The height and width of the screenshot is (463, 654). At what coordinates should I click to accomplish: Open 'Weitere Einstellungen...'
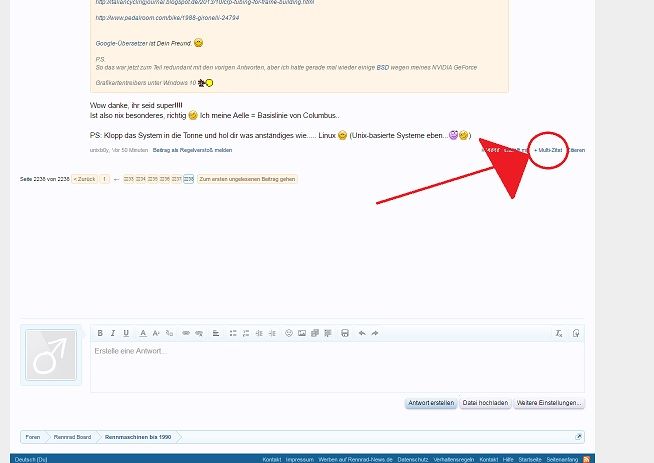tap(549, 403)
